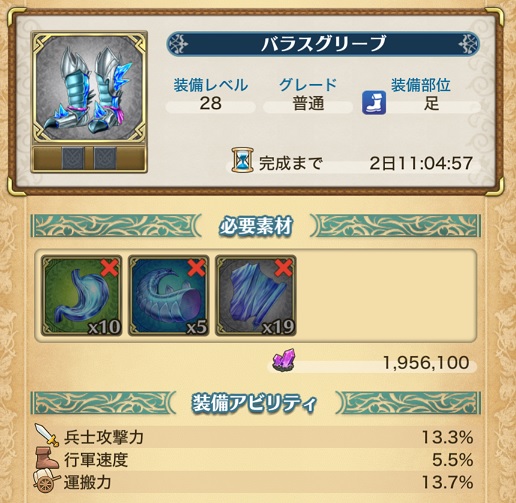Image resolution: width=516 pixels, height=503 pixels.
Task: Click the 装備アビリティ section header
Action: [x=256, y=403]
